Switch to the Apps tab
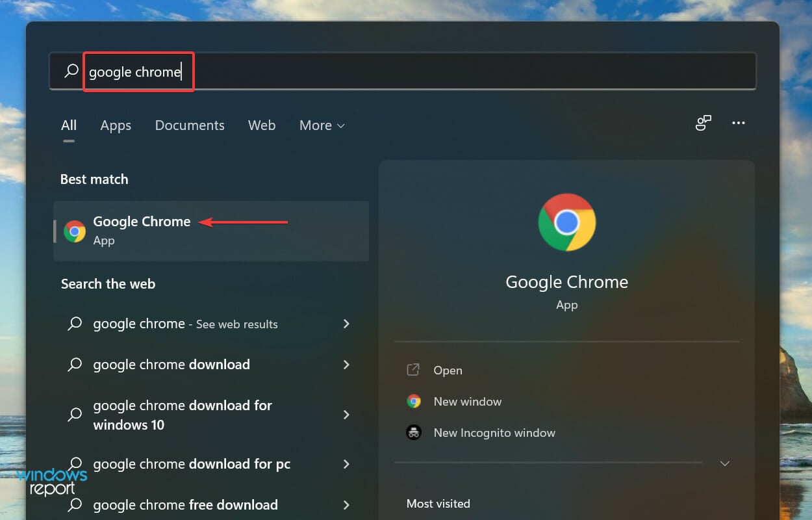Viewport: 812px width, 520px height. click(115, 125)
